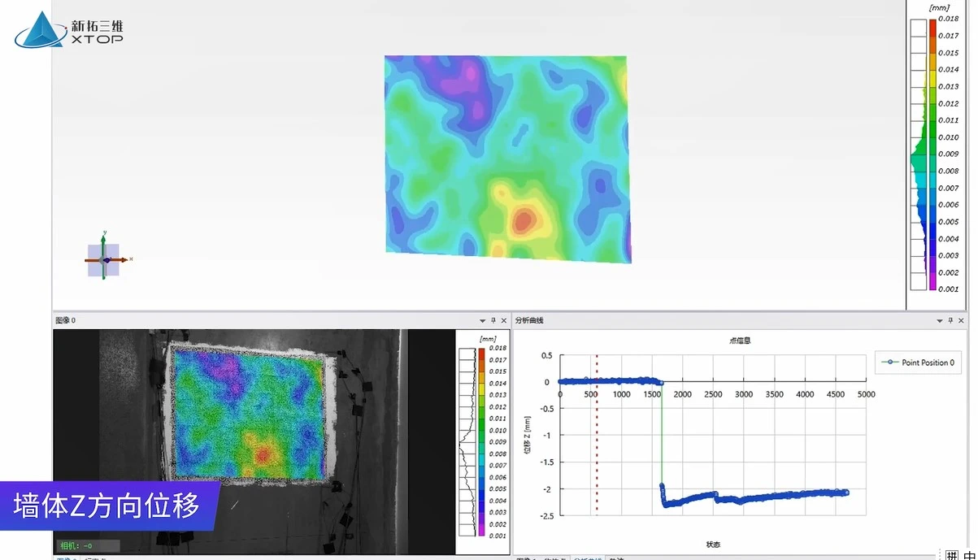The height and width of the screenshot is (560, 978).
Task: Click the red peak on 3D displacement map
Action: (x=522, y=219)
